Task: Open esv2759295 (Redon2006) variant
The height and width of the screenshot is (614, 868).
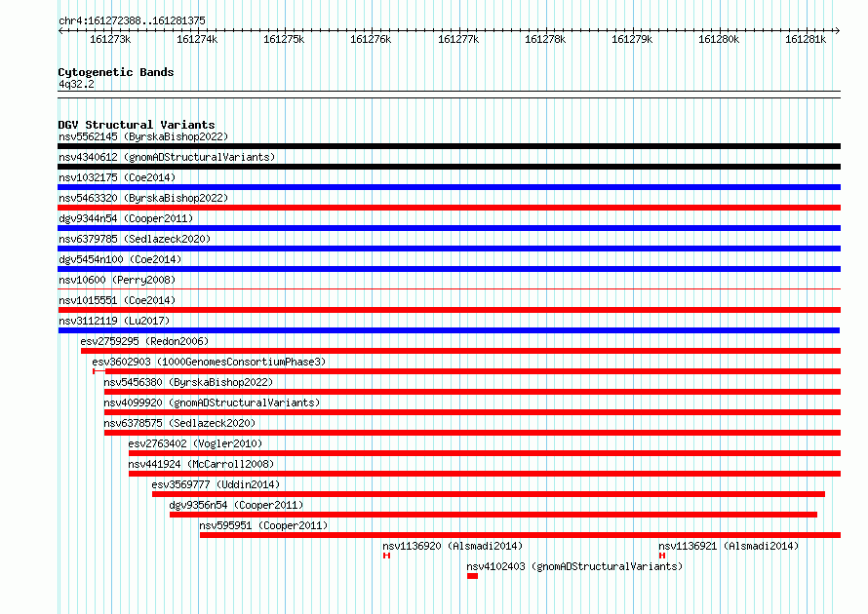Action: pyautogui.click(x=144, y=341)
